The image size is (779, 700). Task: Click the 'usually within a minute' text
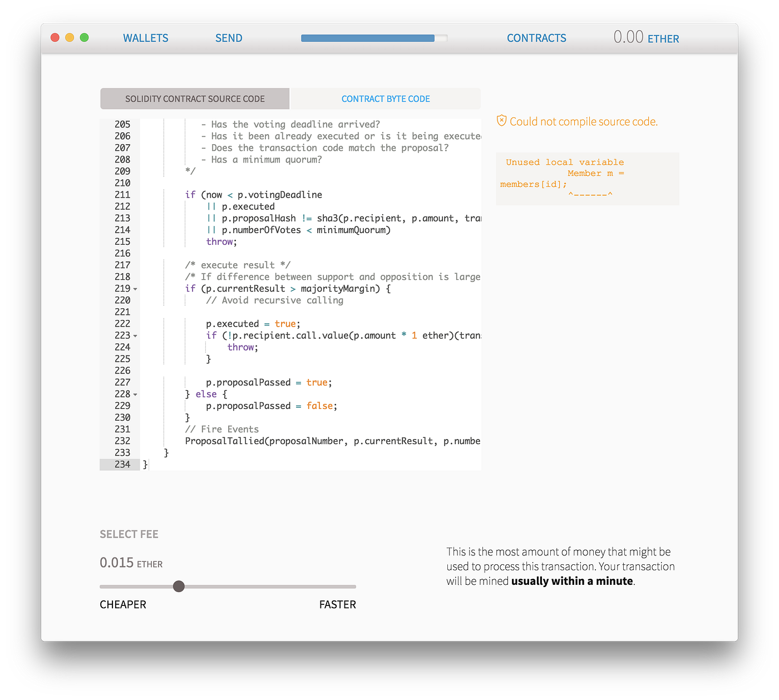[572, 581]
